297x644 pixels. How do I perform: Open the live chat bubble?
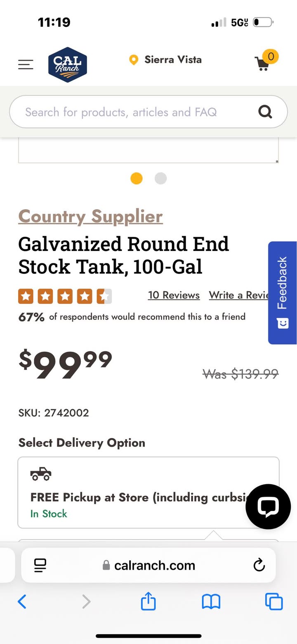click(268, 507)
